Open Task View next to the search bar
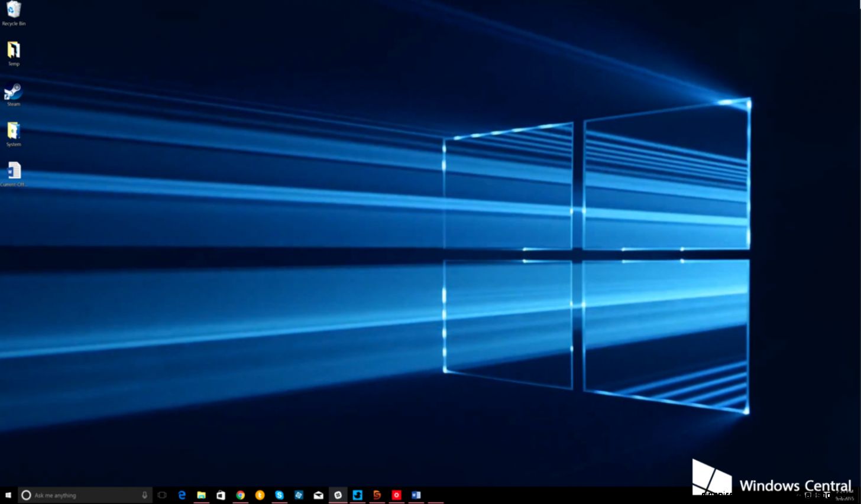 [x=162, y=495]
